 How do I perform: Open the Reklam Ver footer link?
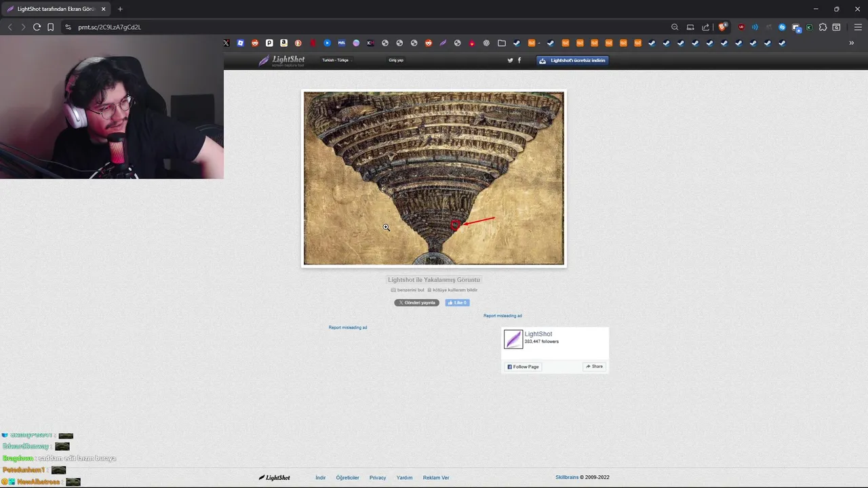coord(436,478)
